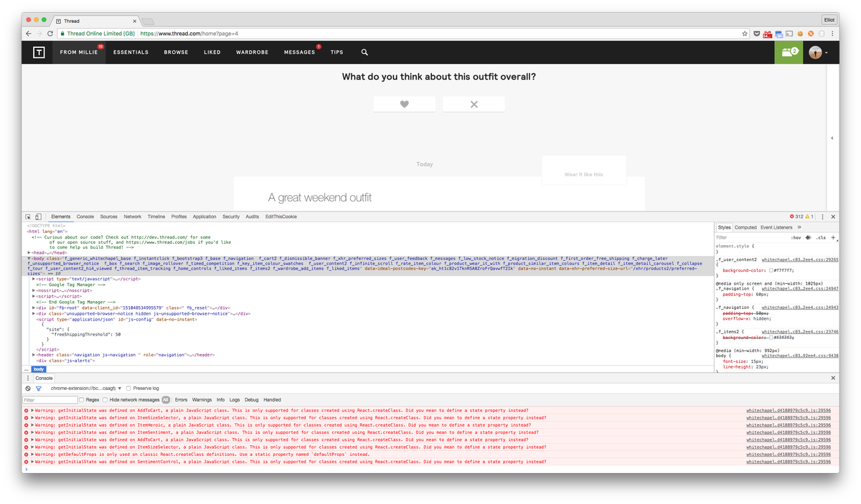The height and width of the screenshot is (504, 861).
Task: Check Hide network messages checkbox
Action: point(105,399)
